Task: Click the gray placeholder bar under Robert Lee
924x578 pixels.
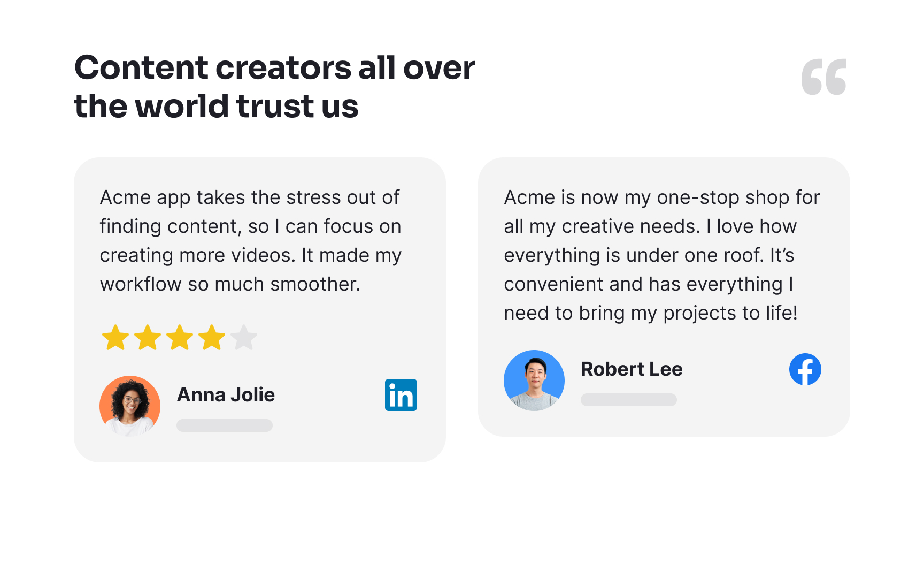Action: click(629, 400)
